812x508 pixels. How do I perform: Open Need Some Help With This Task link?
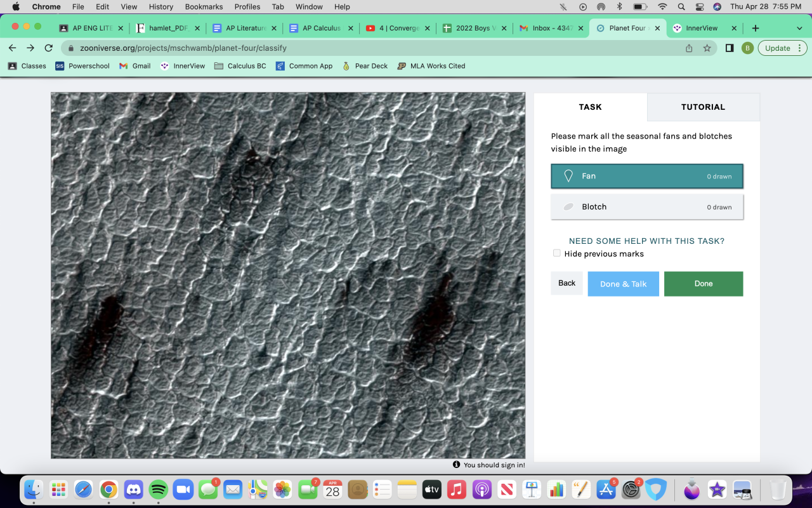[x=646, y=241]
